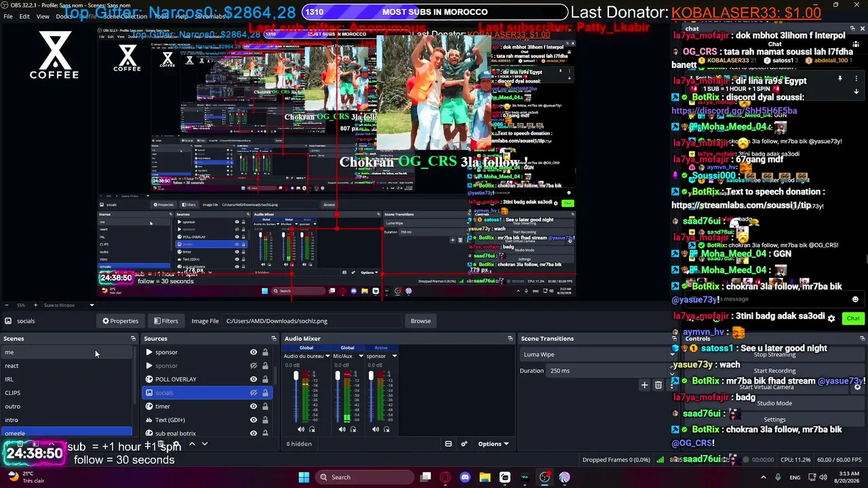
Task: Remove the selected scene transition
Action: coord(658,385)
